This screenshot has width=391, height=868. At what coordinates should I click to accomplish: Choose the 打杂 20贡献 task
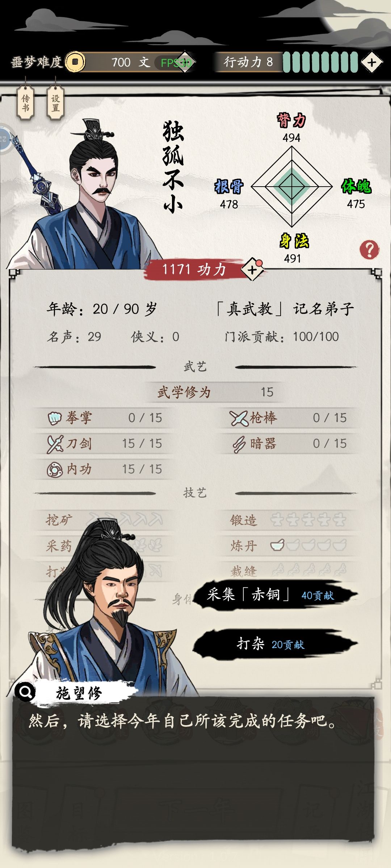(x=275, y=644)
